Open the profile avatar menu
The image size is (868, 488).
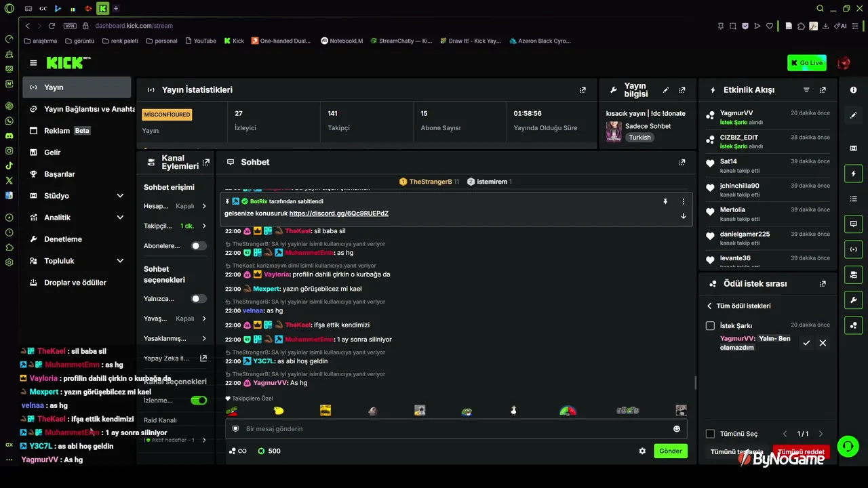(844, 63)
